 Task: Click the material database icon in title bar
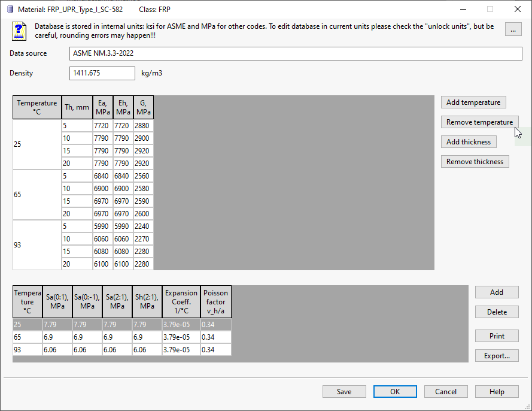pos(10,9)
